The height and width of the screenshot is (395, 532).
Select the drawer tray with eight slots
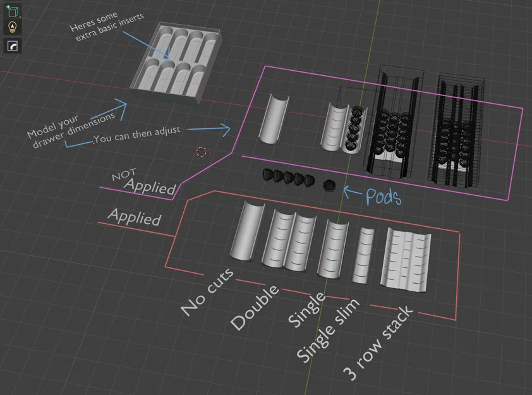pos(176,63)
